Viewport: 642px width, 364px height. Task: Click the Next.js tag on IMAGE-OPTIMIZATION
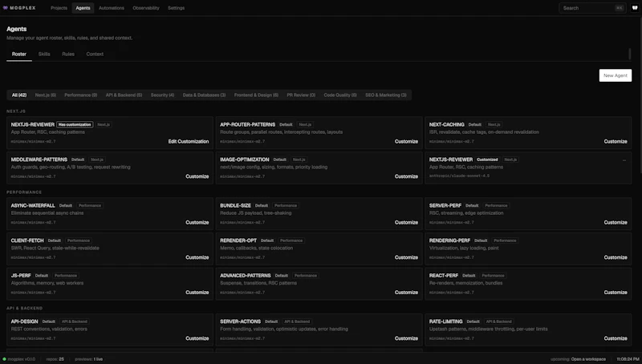tap(299, 160)
